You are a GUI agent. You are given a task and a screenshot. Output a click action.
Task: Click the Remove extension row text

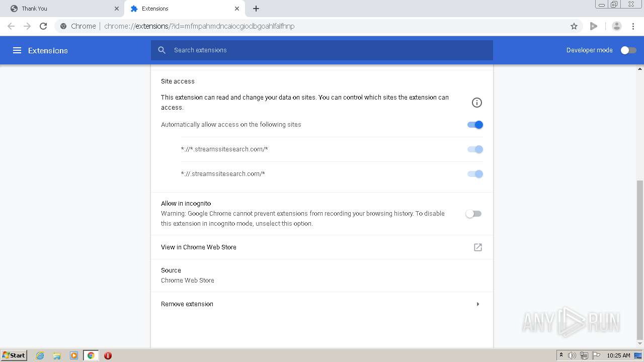187,304
